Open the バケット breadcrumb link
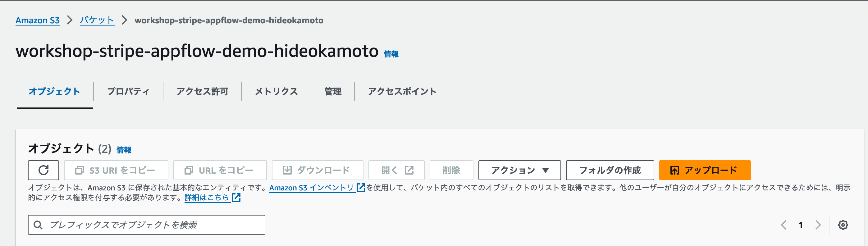The image size is (868, 246). [x=97, y=20]
